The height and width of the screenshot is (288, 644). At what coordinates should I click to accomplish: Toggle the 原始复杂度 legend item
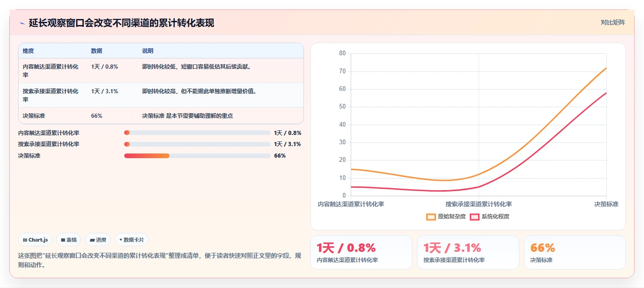tap(446, 217)
